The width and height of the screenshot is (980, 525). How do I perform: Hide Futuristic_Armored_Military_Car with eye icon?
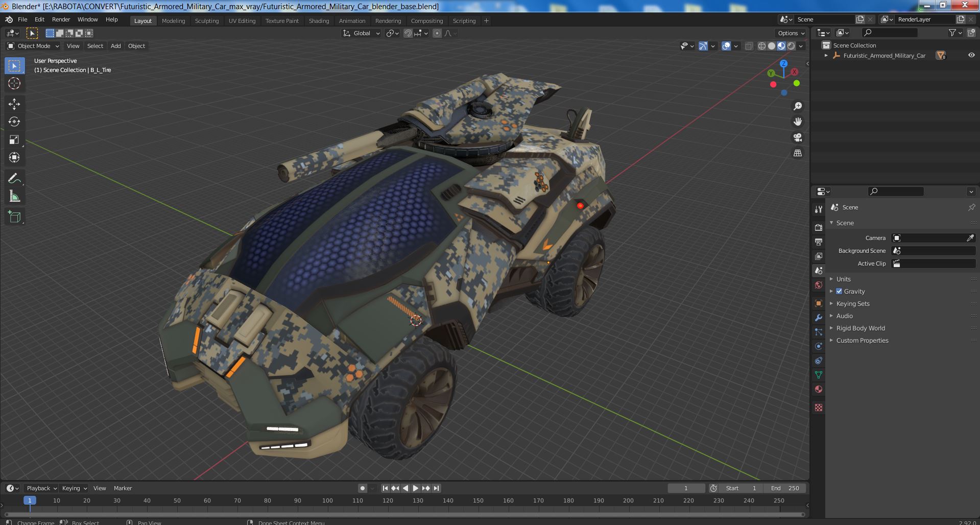[971, 55]
